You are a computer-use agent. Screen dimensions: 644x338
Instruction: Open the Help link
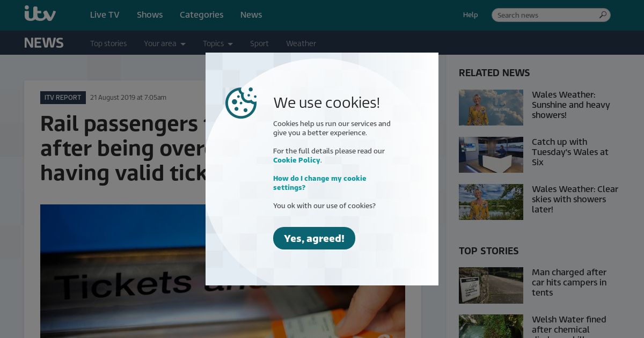click(x=471, y=15)
